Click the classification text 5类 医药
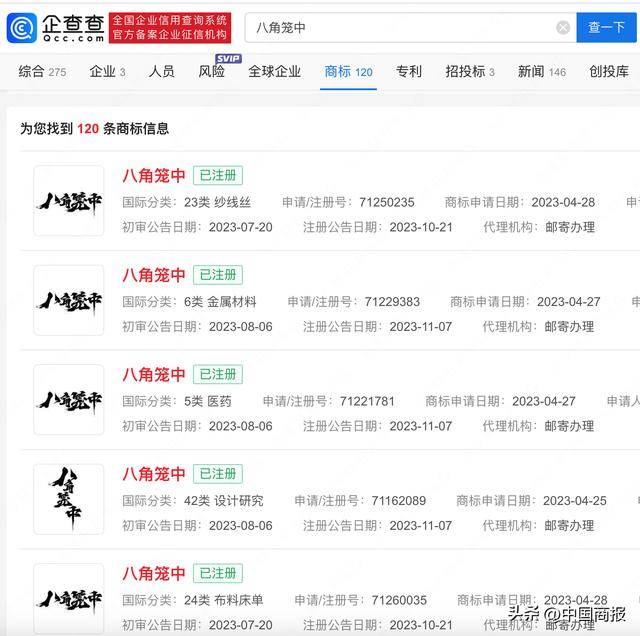Screen dimensions: 640x636 [208, 401]
